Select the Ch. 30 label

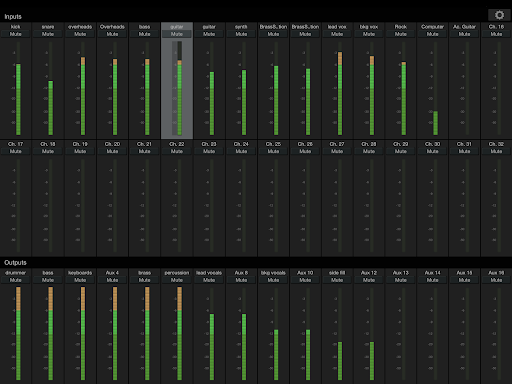coord(433,144)
